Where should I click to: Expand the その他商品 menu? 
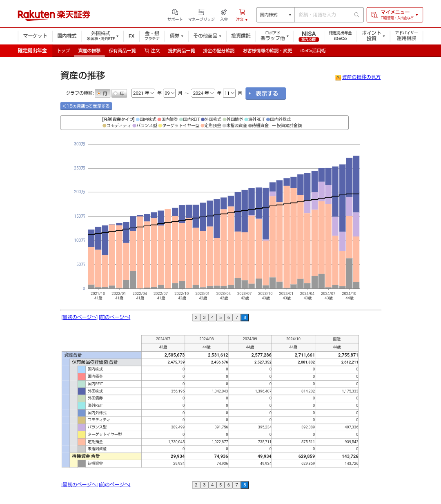click(207, 36)
